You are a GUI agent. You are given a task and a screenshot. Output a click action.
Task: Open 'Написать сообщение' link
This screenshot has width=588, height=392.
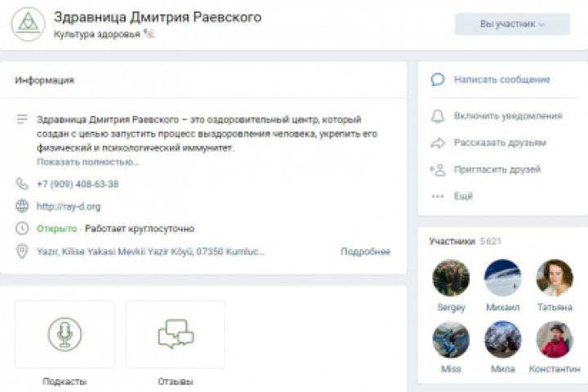(x=501, y=79)
